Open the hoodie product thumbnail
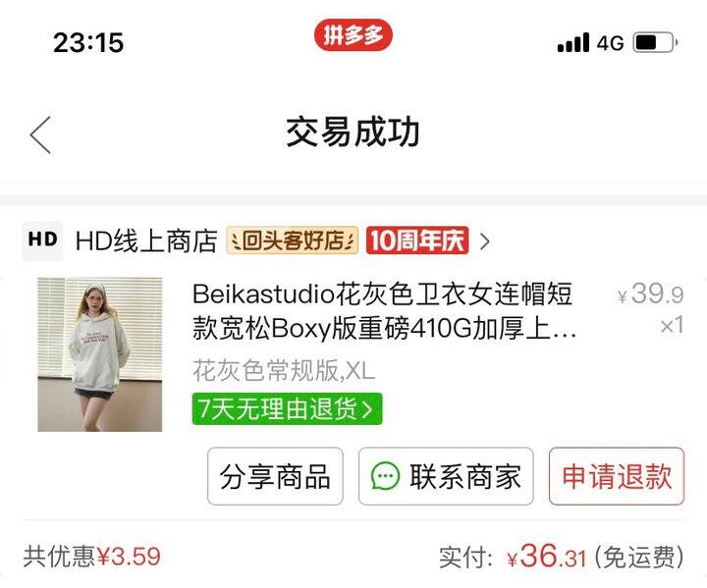Image resolution: width=707 pixels, height=588 pixels. coord(99,354)
